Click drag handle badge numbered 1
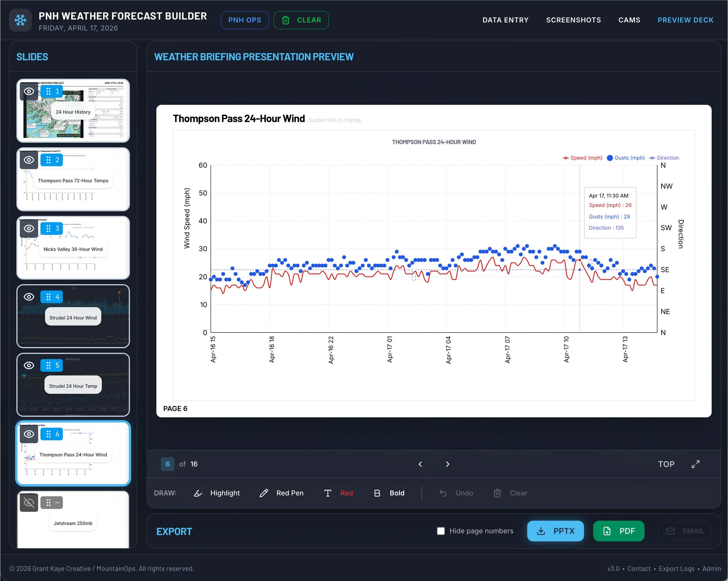Image resolution: width=728 pixels, height=581 pixels. point(52,91)
